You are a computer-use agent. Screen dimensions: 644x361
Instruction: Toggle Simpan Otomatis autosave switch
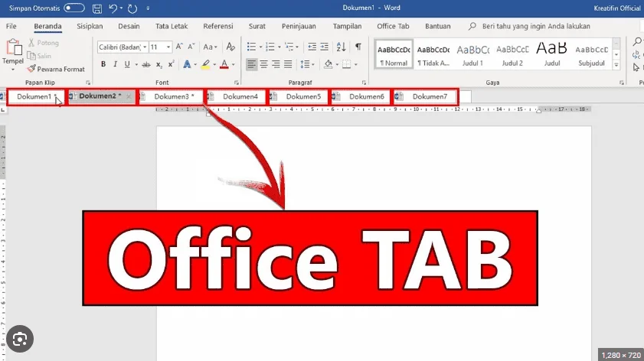74,8
